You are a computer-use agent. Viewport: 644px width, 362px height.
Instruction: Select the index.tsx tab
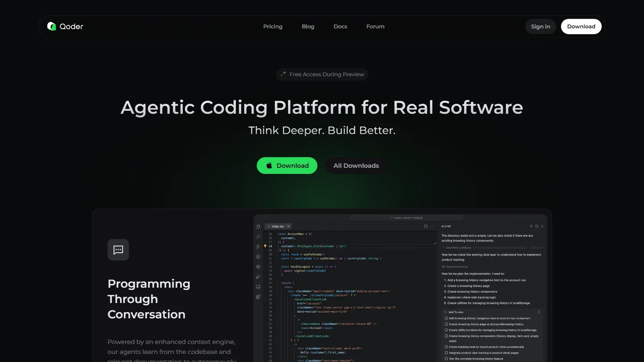278,226
